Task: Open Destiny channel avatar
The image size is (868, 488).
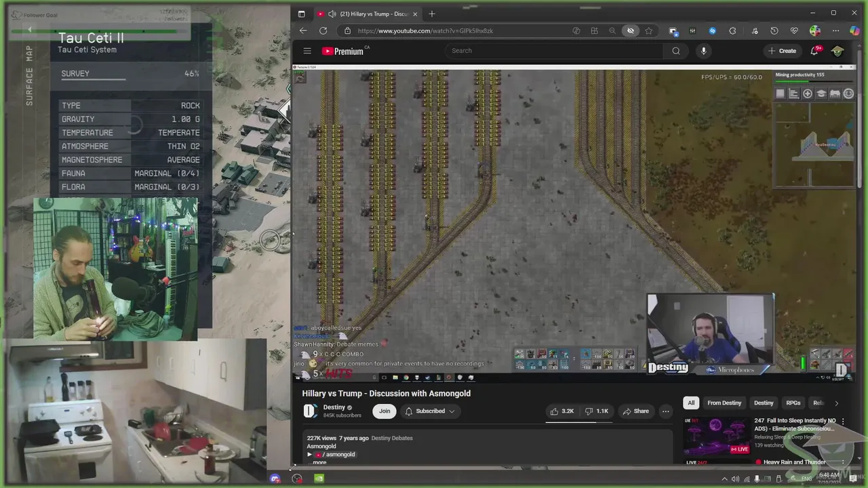Action: point(310,411)
